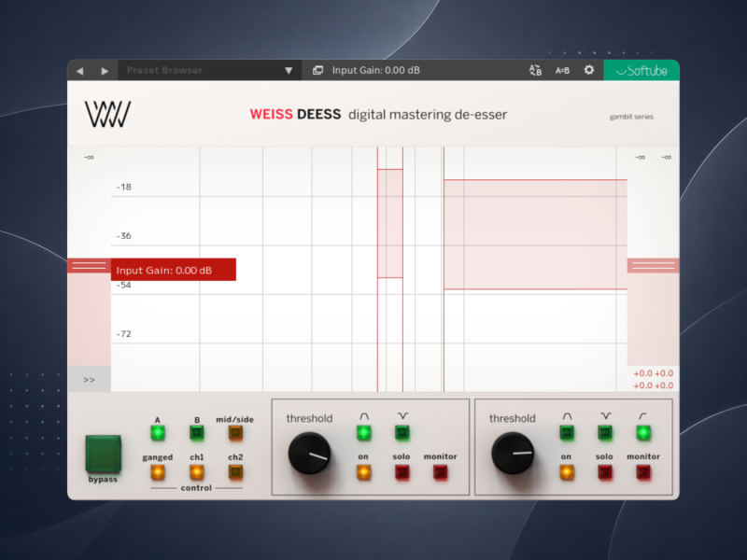Click the A=B copy button
This screenshot has width=747, height=560.
562,71
